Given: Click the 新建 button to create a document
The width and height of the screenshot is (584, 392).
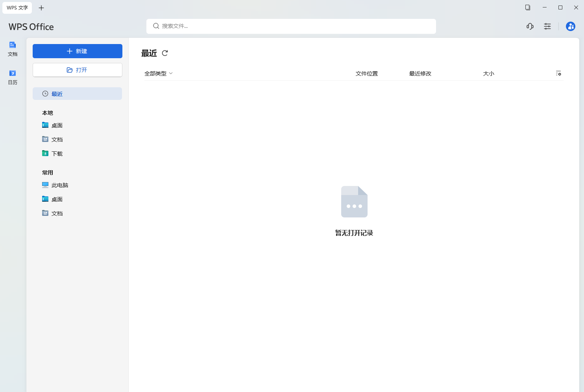Looking at the screenshot, I should tap(77, 51).
